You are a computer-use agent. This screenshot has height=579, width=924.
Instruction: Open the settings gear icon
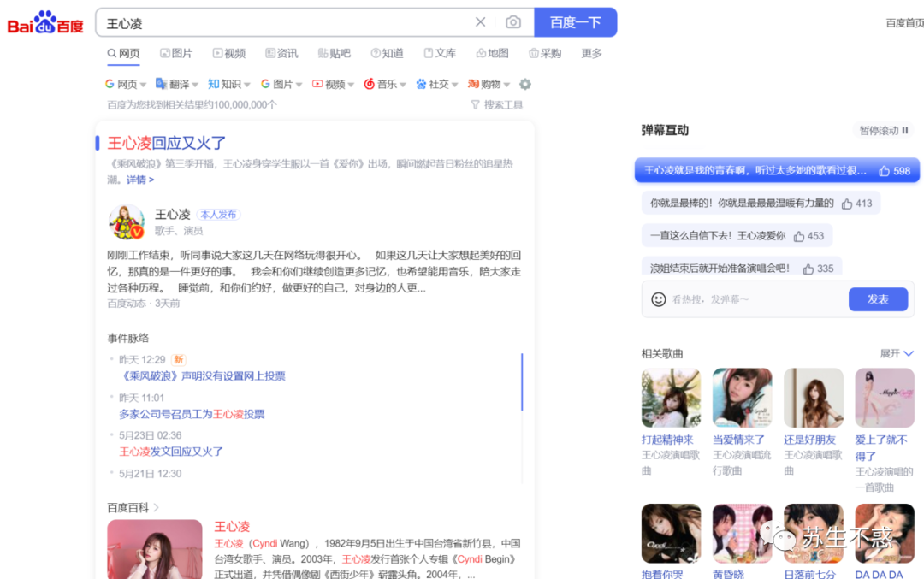click(x=525, y=84)
